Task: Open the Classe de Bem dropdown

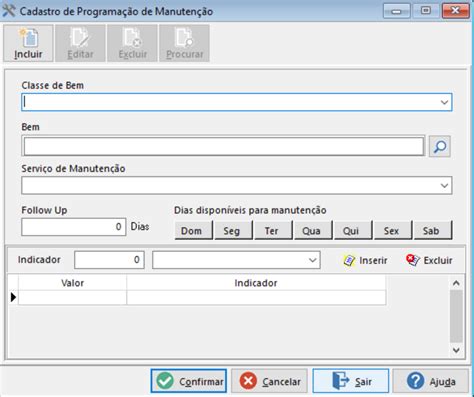Action: (444, 102)
